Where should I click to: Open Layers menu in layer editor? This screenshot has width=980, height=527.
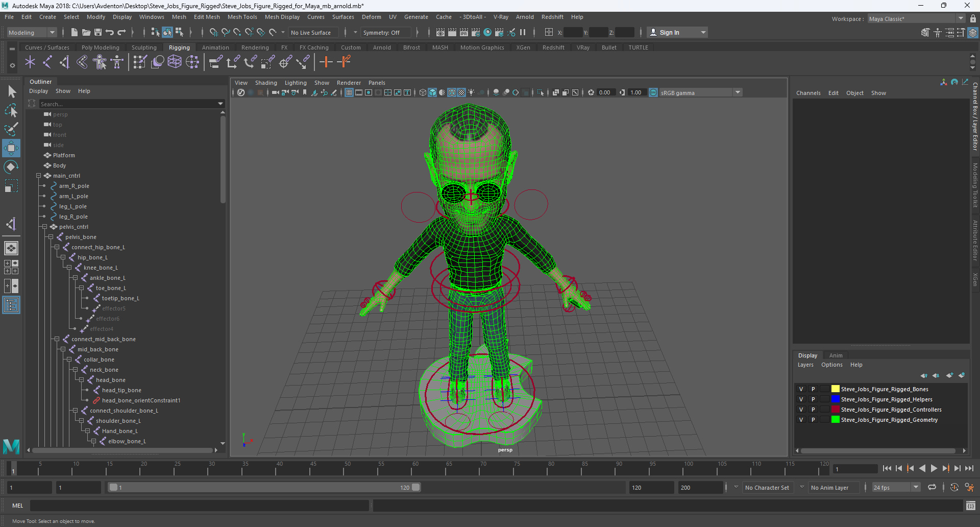point(805,365)
